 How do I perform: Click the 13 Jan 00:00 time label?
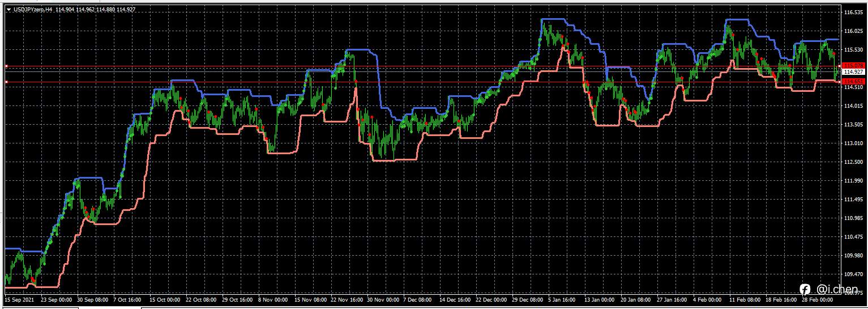pos(600,299)
